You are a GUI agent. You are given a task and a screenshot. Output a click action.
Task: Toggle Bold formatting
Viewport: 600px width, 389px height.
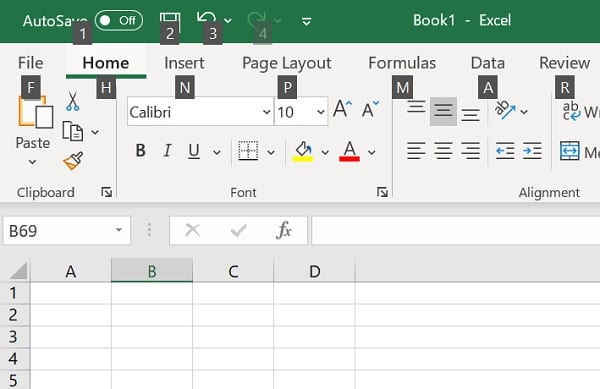point(140,151)
